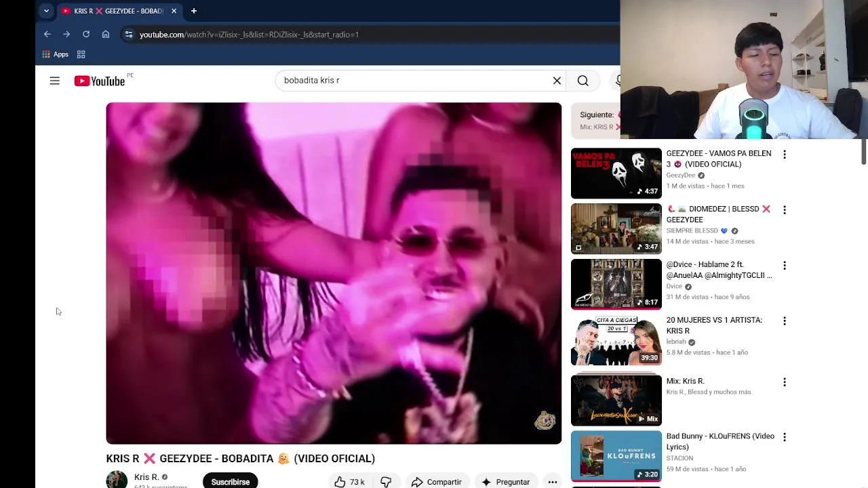
Task: Open the 20 MUJERES VS 1 ARTISTA title
Action: pyautogui.click(x=714, y=325)
